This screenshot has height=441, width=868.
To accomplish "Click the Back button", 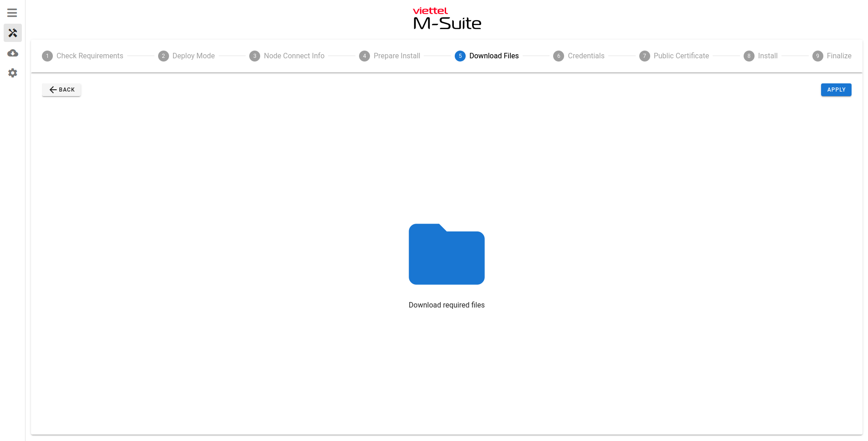I will click(x=62, y=90).
